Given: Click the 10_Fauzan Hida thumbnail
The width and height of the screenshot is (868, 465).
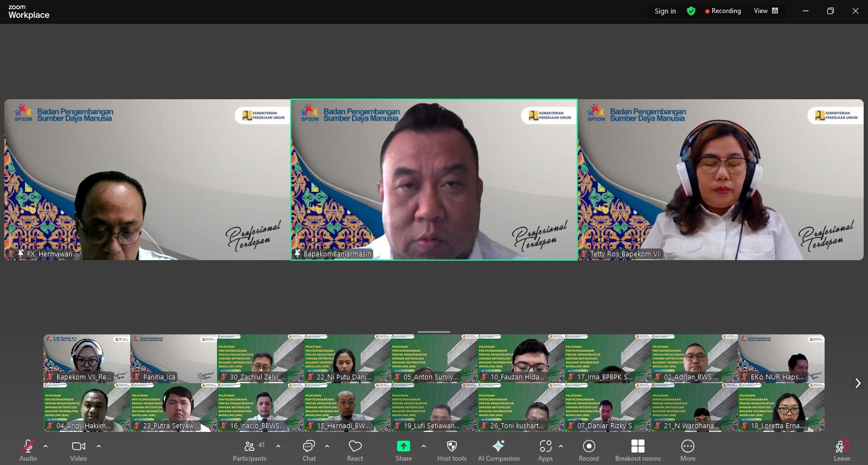Looking at the screenshot, I should (x=521, y=359).
